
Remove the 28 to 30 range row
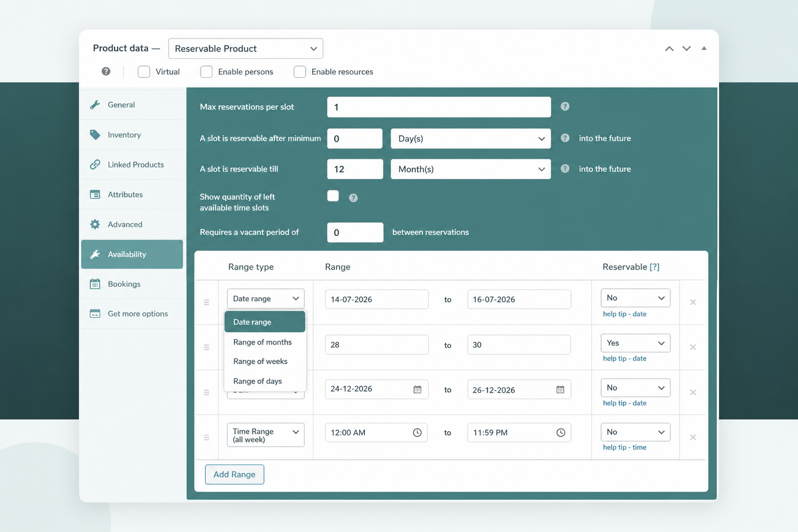(x=693, y=347)
